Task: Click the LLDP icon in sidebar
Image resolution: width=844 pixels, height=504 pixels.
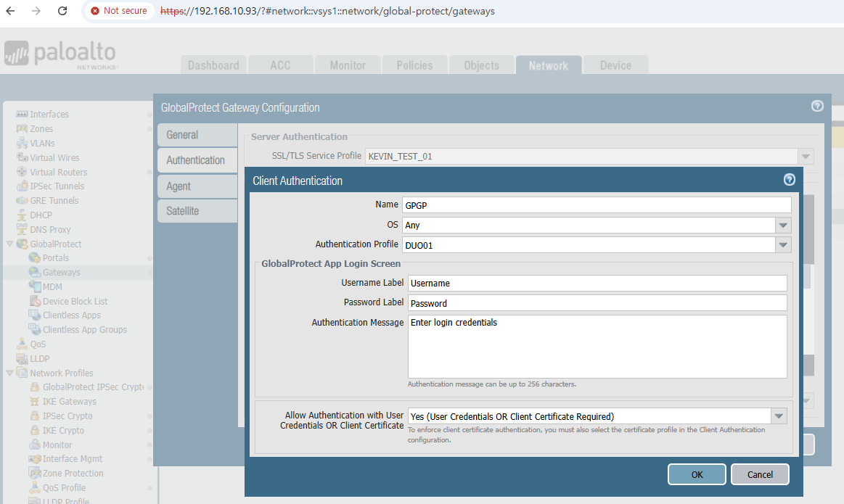Action: point(22,358)
